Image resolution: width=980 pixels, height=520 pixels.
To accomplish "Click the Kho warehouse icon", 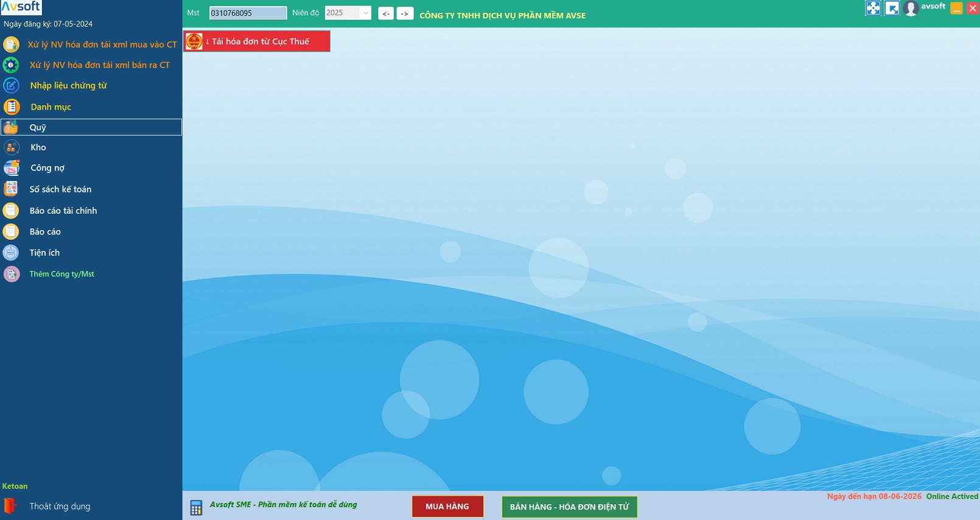I will coord(11,147).
